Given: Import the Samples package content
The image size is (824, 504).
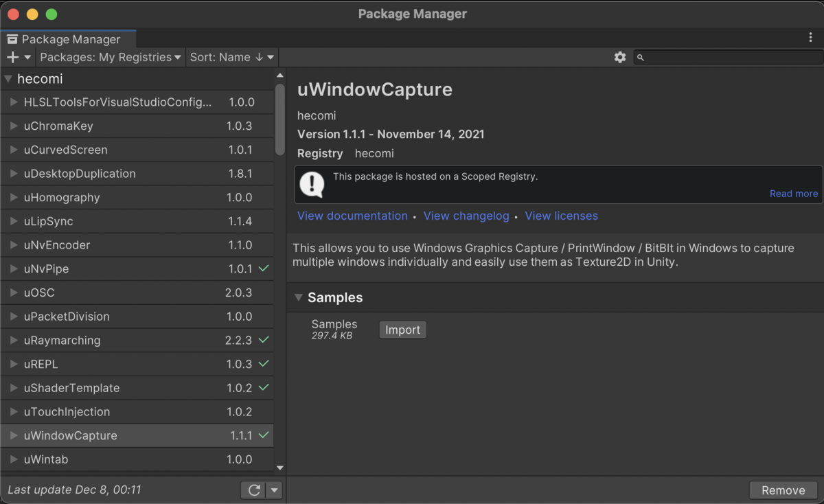Looking at the screenshot, I should pyautogui.click(x=402, y=330).
